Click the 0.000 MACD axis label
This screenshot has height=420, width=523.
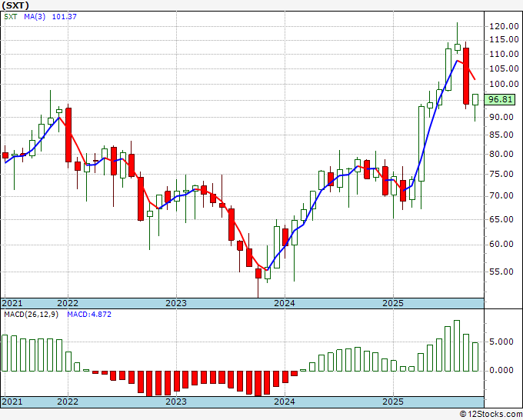point(501,370)
